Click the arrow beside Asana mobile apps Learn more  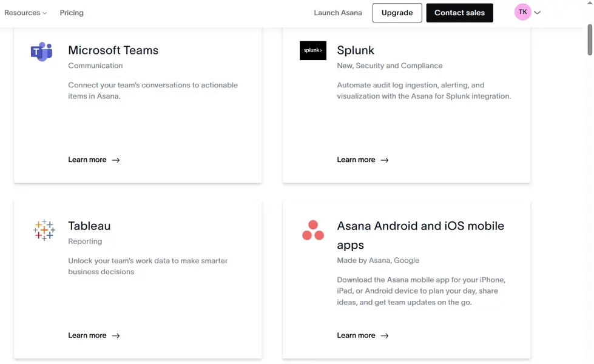(x=385, y=335)
